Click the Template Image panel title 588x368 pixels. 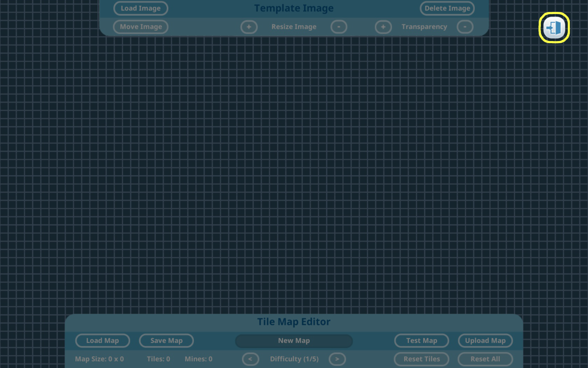tap(294, 8)
